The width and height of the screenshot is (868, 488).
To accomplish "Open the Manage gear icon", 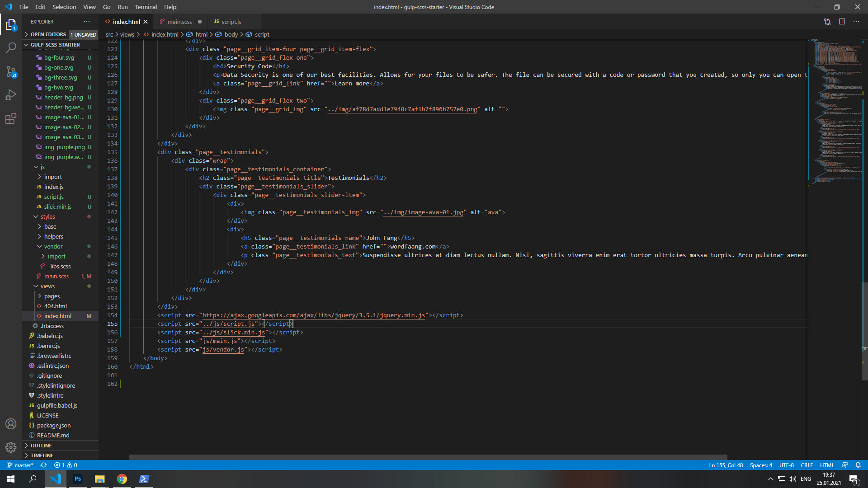I will coord(11,447).
